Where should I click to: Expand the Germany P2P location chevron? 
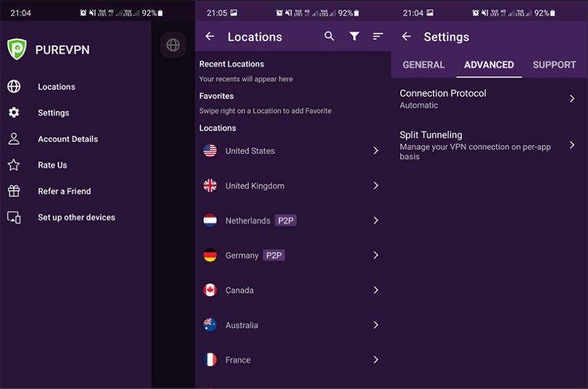(x=376, y=255)
